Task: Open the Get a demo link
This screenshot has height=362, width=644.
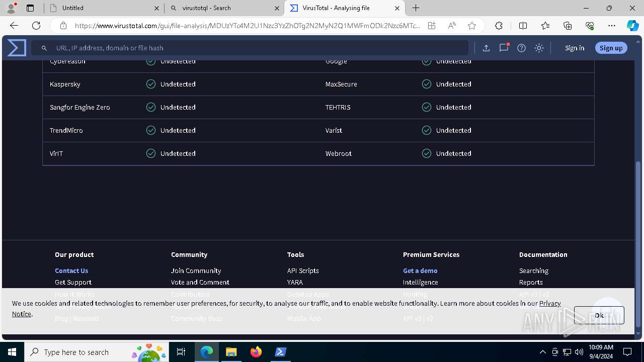Action: 420,270
